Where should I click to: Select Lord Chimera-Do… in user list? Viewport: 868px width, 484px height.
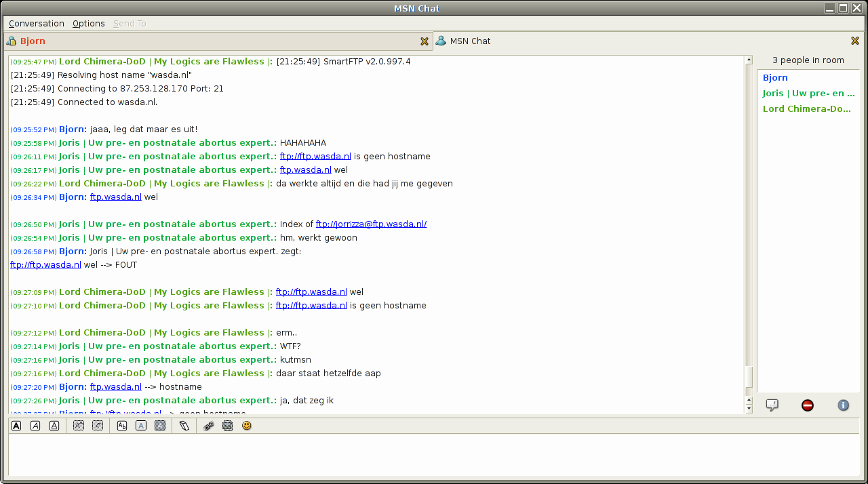pos(807,109)
